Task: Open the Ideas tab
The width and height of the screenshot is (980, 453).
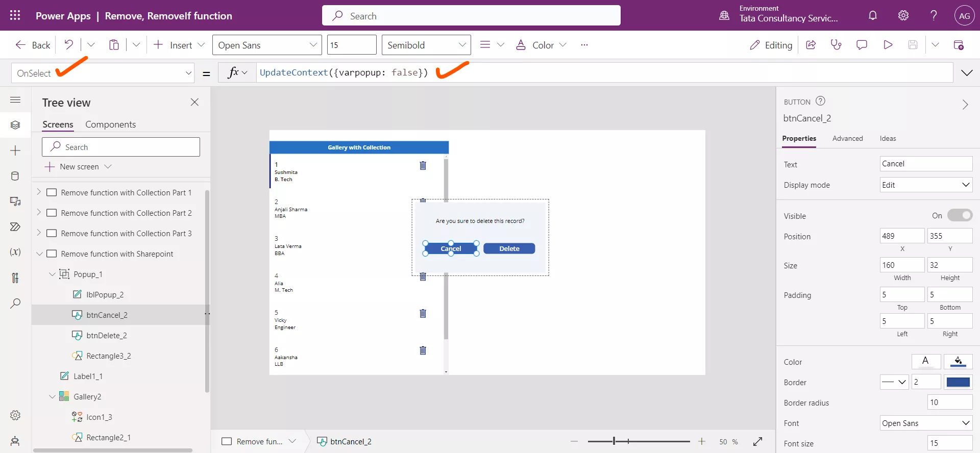Action: 888,138
